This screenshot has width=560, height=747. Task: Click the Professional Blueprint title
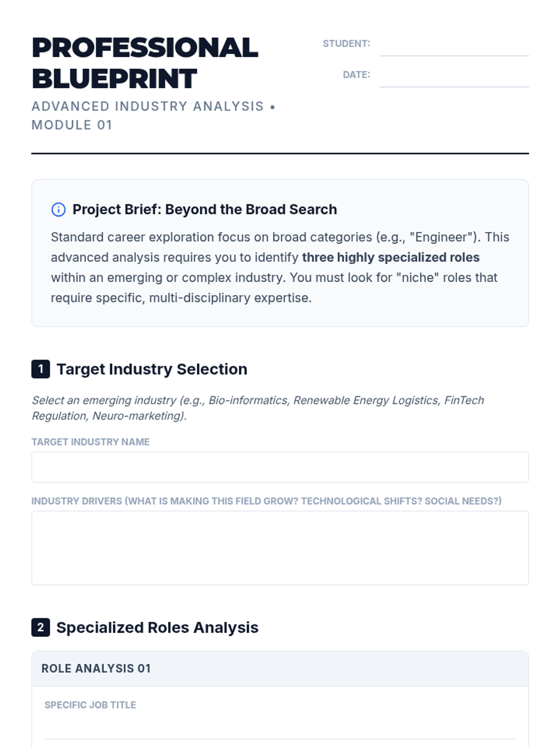[145, 63]
